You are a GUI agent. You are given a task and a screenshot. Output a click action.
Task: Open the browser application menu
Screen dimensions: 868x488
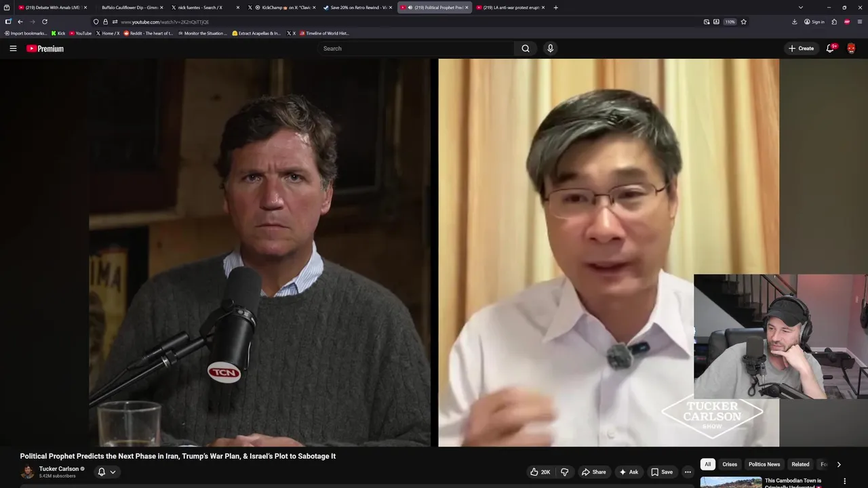pos(859,22)
